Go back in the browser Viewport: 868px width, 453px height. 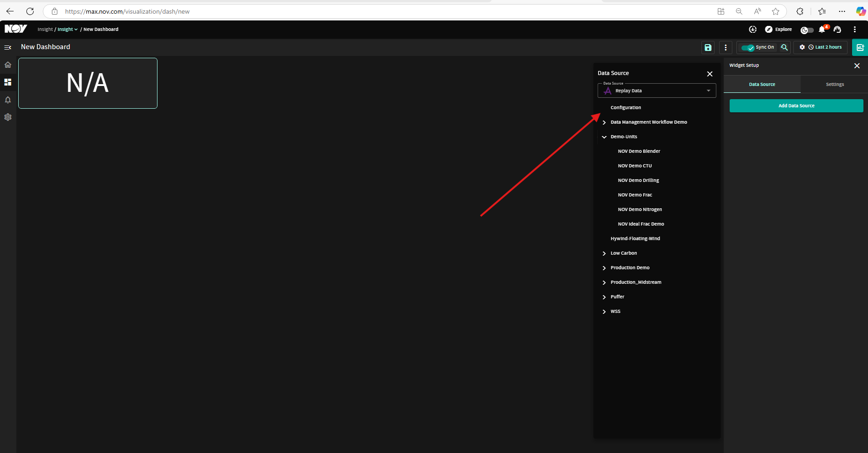10,11
